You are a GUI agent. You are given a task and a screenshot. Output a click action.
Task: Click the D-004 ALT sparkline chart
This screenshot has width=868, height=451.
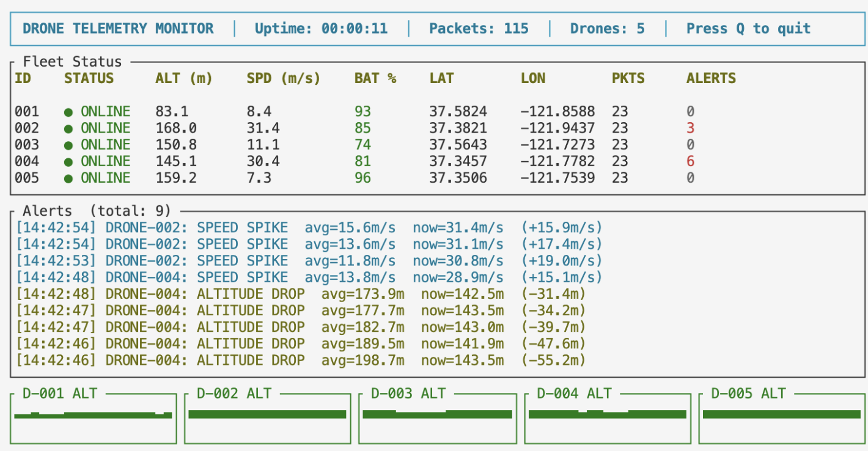[x=608, y=415]
